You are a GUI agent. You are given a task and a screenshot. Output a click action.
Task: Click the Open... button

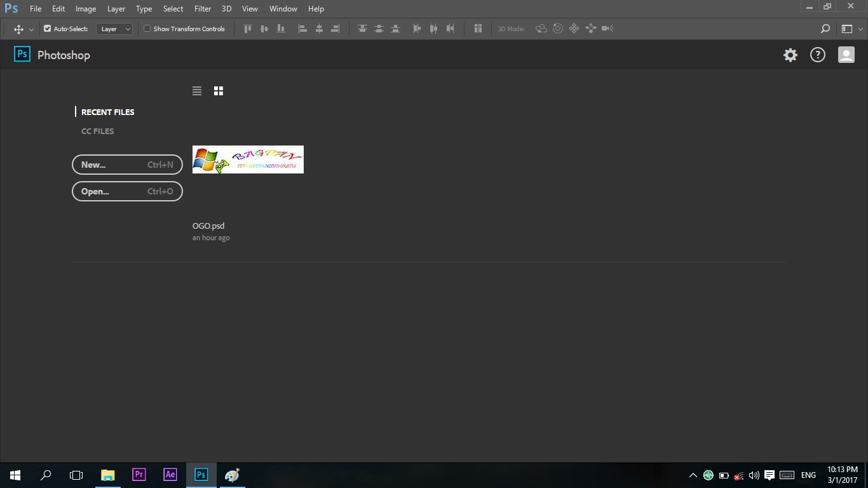point(127,191)
